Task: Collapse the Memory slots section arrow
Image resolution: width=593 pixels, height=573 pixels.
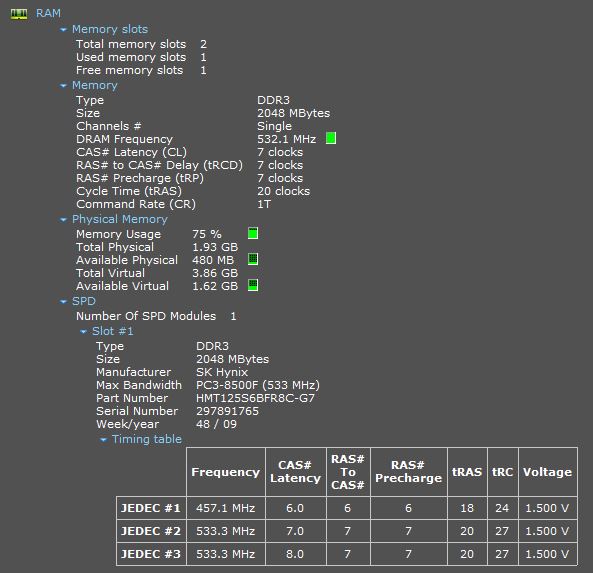Action: pos(63,30)
